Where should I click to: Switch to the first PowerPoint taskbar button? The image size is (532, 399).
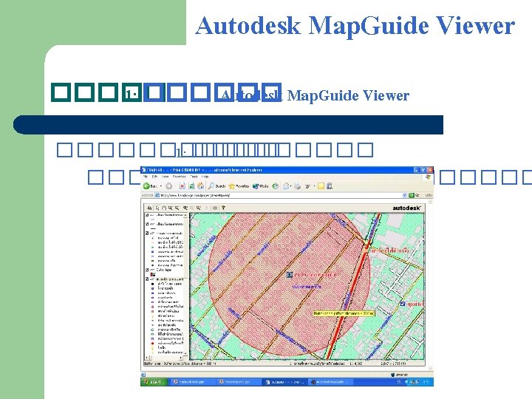(x=192, y=382)
